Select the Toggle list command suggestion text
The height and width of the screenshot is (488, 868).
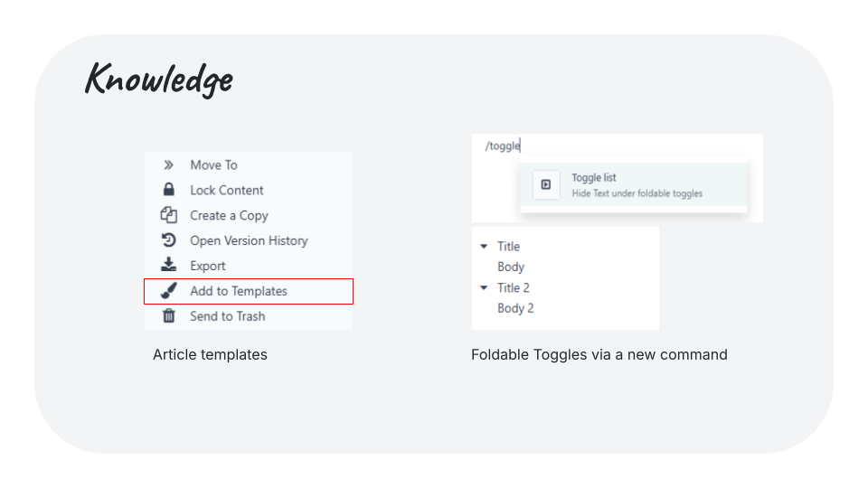click(594, 178)
